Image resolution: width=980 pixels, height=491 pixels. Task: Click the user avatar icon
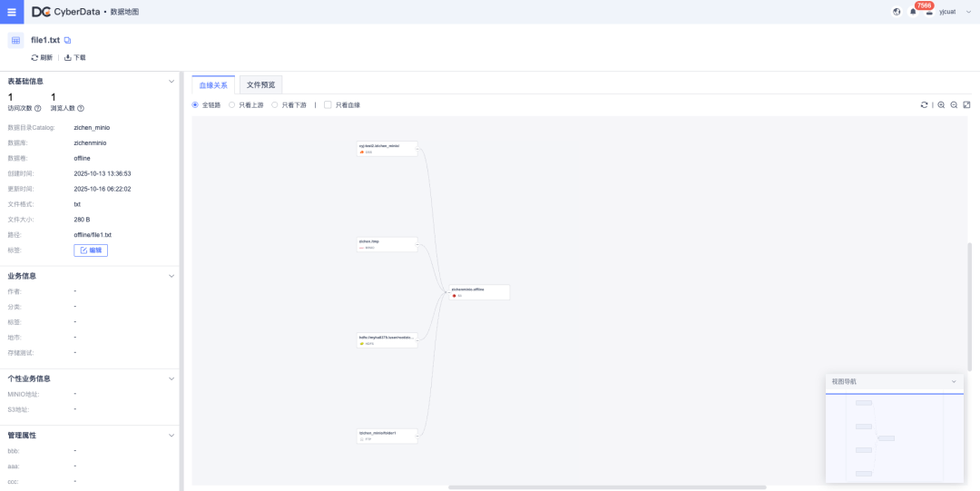(929, 12)
